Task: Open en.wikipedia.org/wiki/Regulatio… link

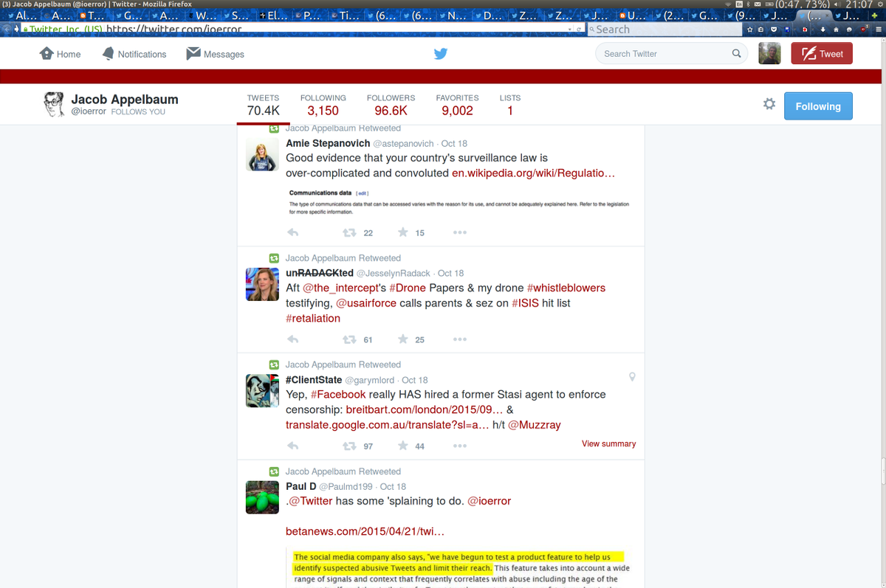Action: 533,173
